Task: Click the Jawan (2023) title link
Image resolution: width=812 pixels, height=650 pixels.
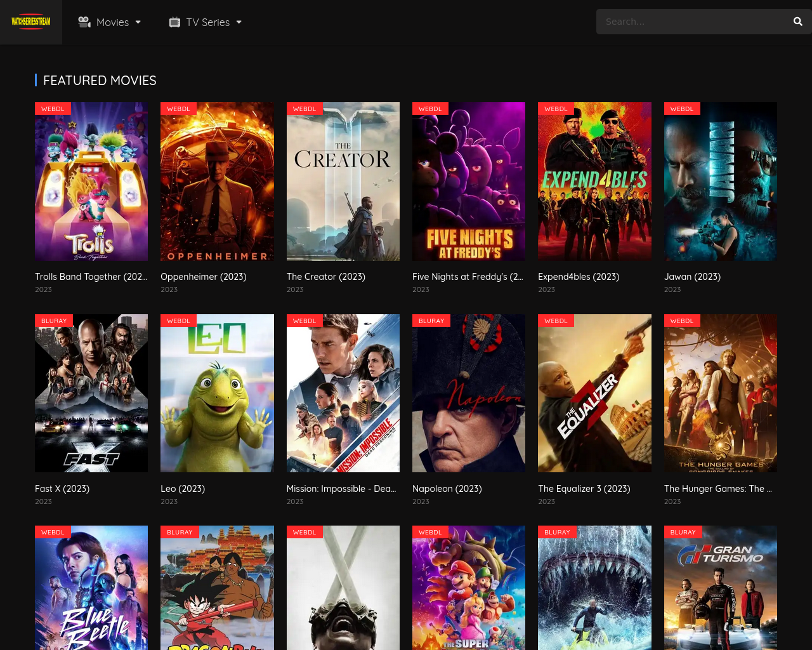Action: (692, 277)
